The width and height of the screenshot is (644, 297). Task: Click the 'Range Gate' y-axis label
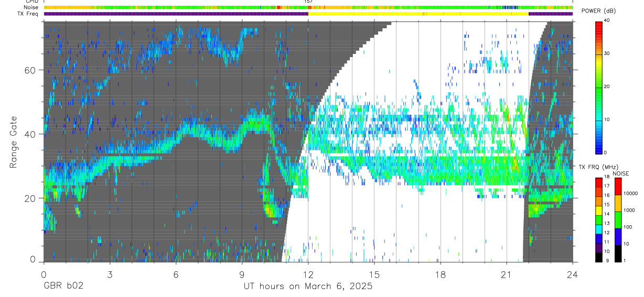13,142
